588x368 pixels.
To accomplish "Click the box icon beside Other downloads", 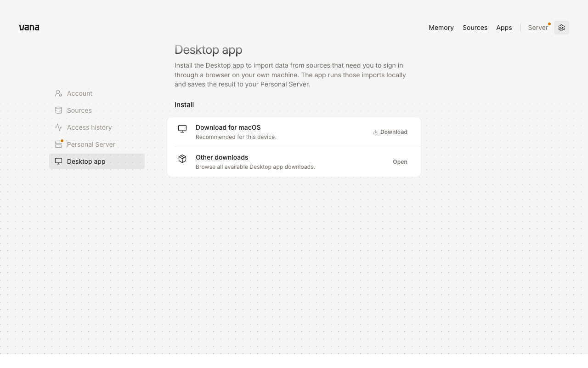I will (x=182, y=159).
